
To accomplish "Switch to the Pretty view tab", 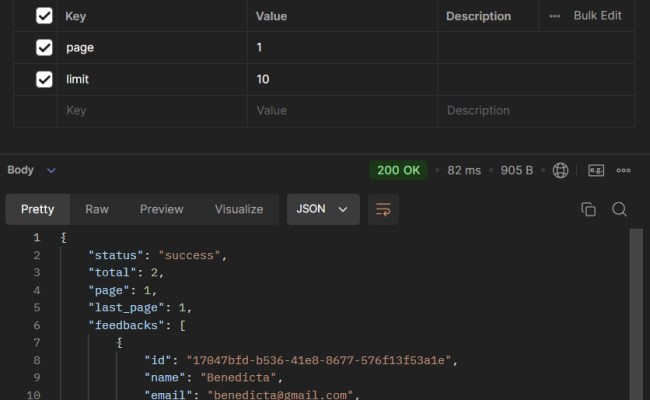I will coord(37,209).
